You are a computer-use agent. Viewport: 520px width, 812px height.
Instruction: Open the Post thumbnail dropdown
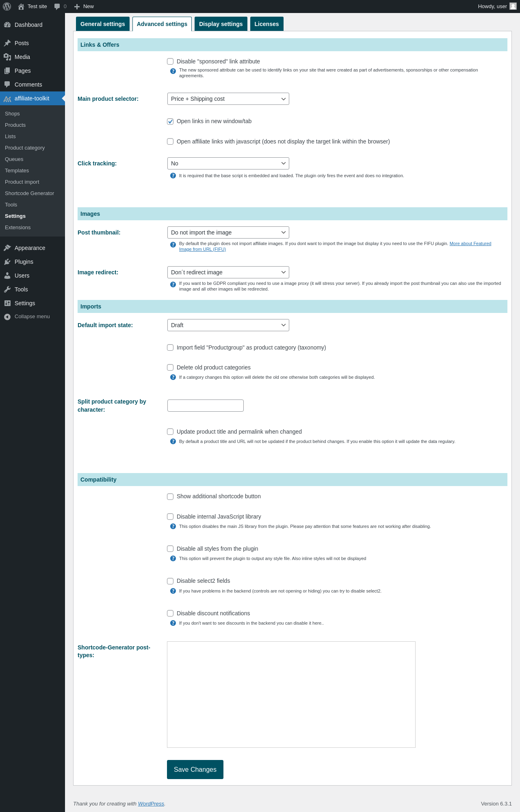(x=228, y=232)
